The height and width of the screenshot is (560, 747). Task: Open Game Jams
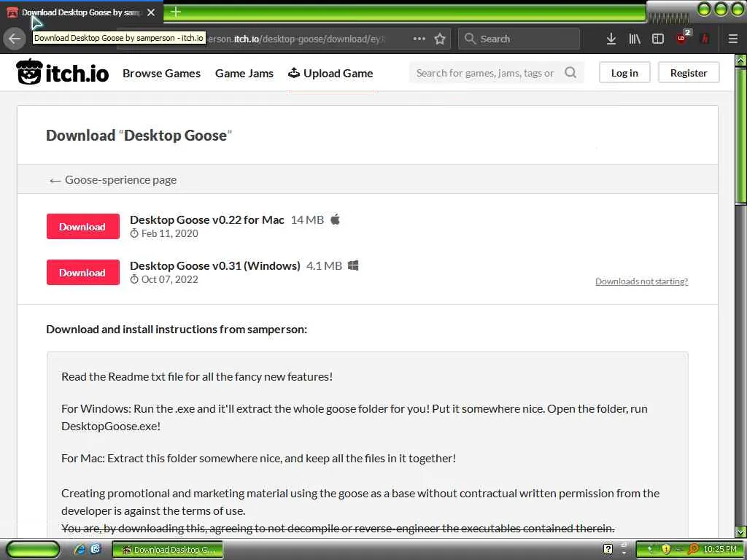tap(244, 74)
